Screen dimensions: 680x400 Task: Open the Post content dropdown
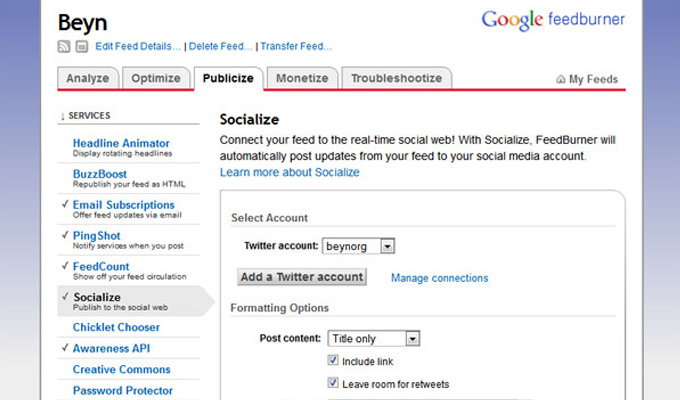(x=373, y=338)
